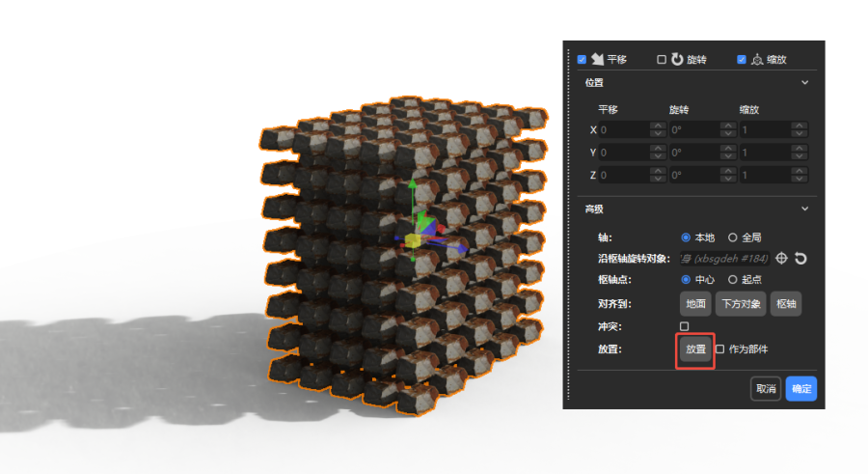This screenshot has height=474, width=868.
Task: Collapse the 高级 section chevron
Action: point(805,209)
